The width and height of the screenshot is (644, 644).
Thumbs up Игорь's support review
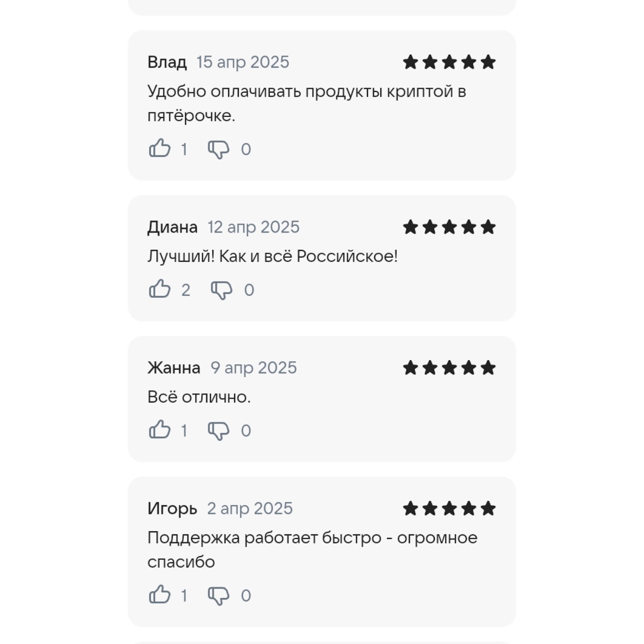tap(160, 594)
